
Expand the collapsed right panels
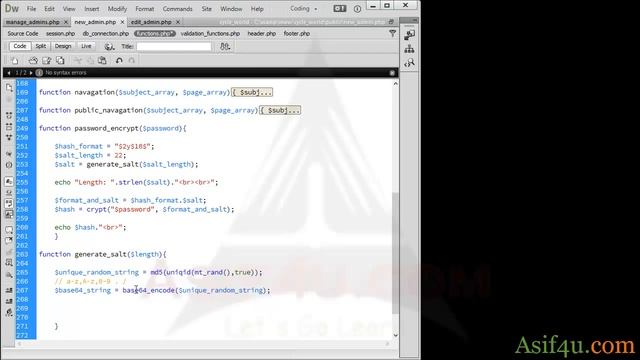pos(414,20)
